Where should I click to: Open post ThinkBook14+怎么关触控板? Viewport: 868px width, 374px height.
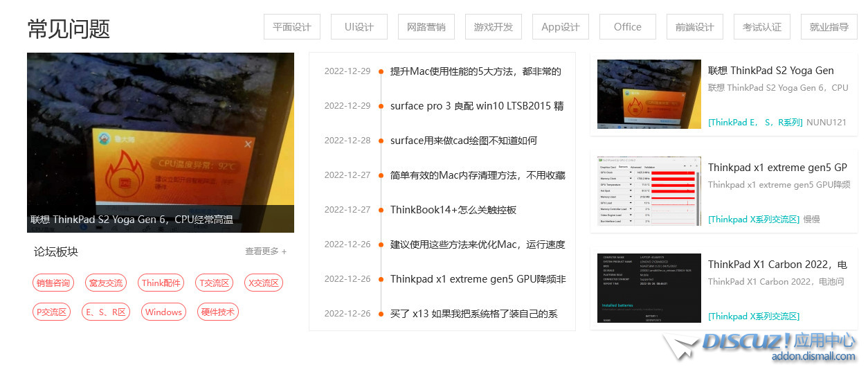coord(453,210)
